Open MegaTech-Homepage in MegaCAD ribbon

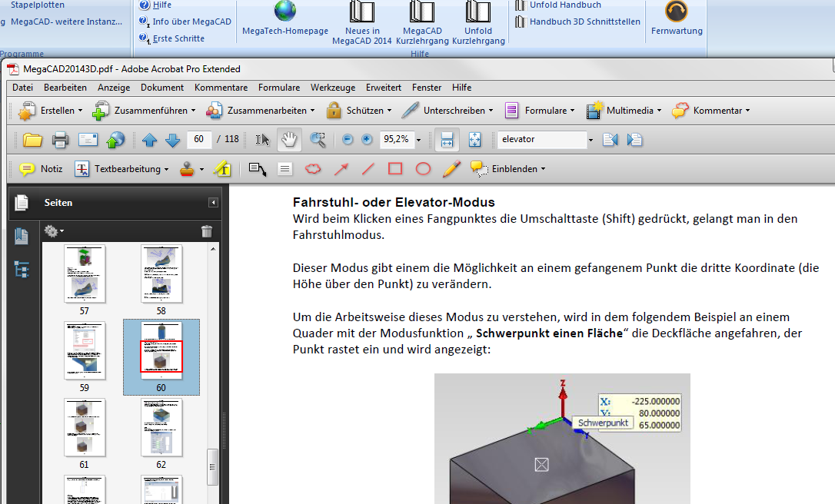[x=285, y=18]
